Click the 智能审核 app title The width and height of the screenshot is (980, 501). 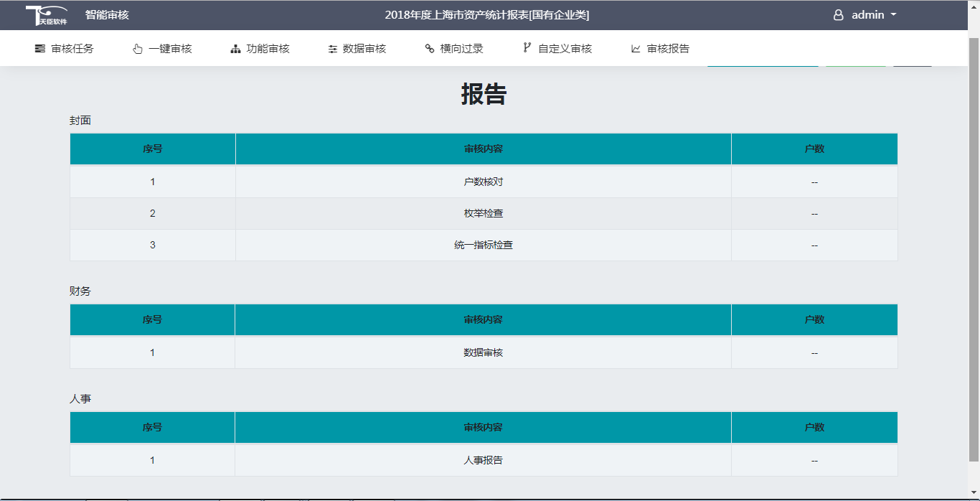point(107,15)
